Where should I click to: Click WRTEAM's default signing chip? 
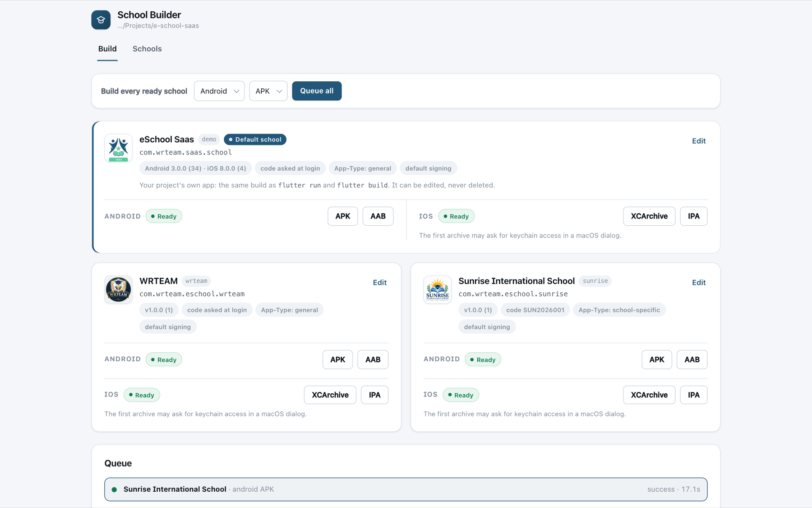coord(168,327)
